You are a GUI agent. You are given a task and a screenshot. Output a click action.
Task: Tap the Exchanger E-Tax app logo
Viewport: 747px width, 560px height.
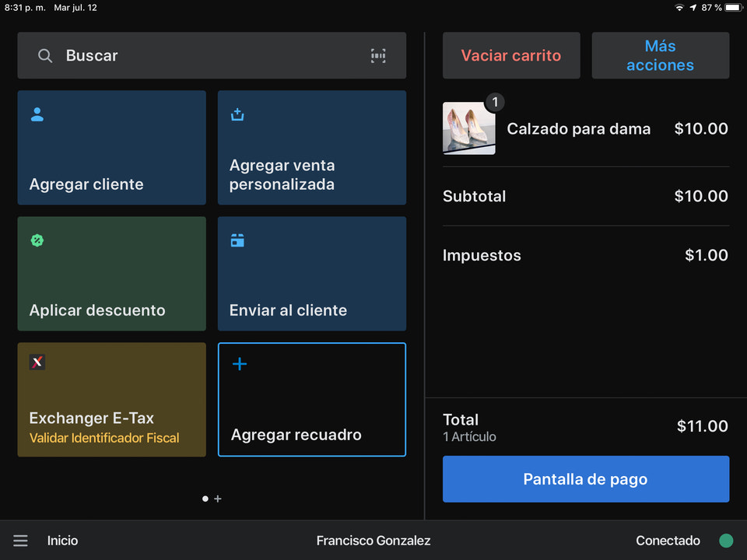pyautogui.click(x=37, y=362)
